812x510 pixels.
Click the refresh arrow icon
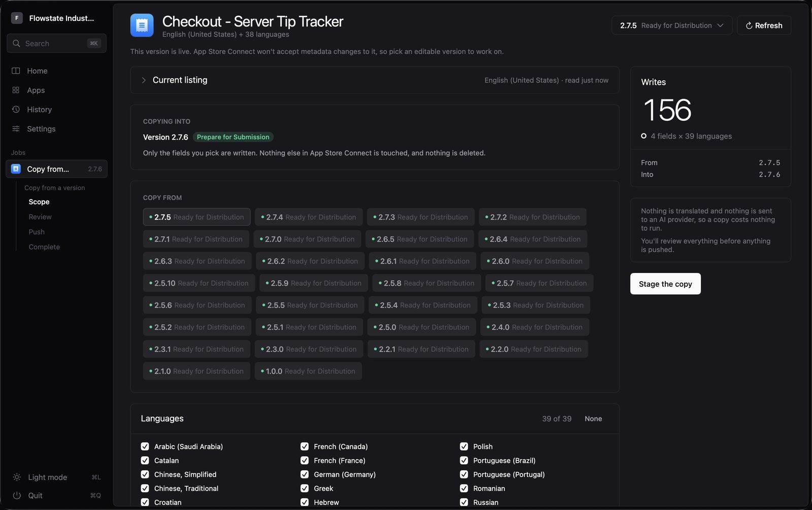pyautogui.click(x=749, y=25)
